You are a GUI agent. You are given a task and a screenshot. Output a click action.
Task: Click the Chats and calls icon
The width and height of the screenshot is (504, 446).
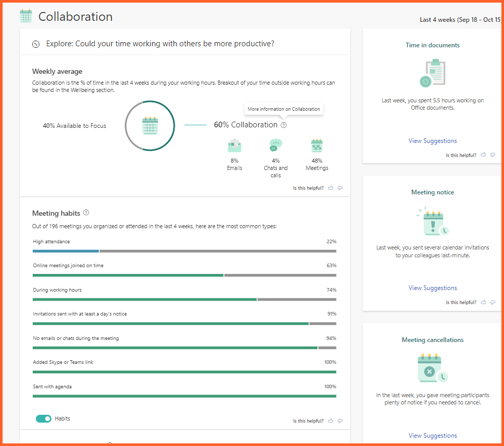(275, 146)
